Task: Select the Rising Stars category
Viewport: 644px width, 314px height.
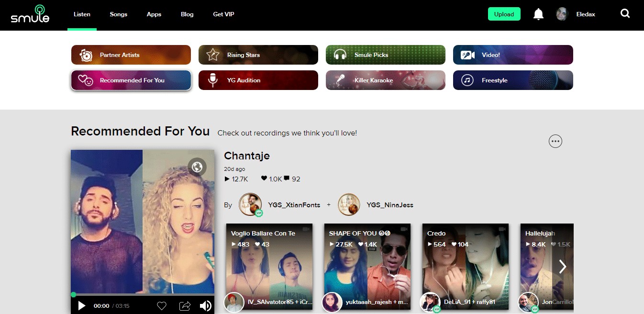Action: 258,55
